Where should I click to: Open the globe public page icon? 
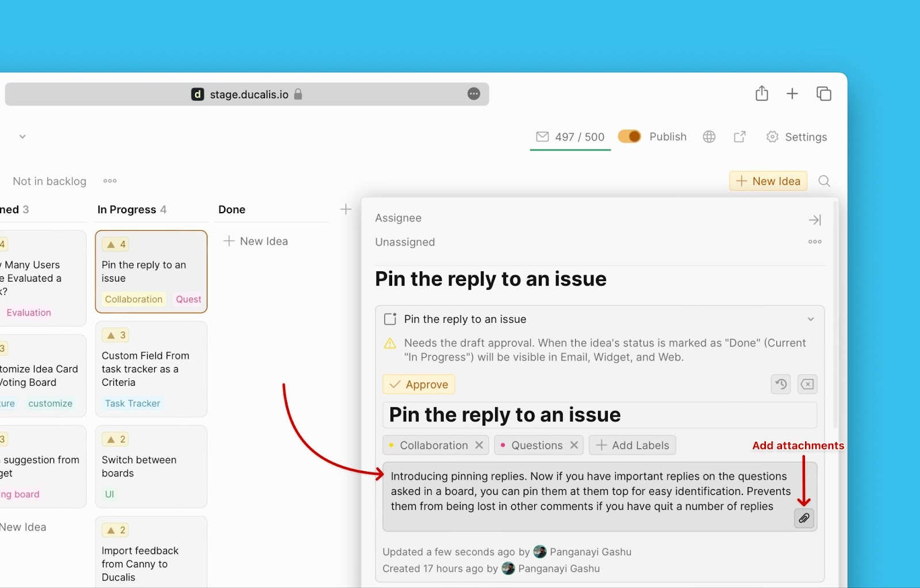coord(709,137)
